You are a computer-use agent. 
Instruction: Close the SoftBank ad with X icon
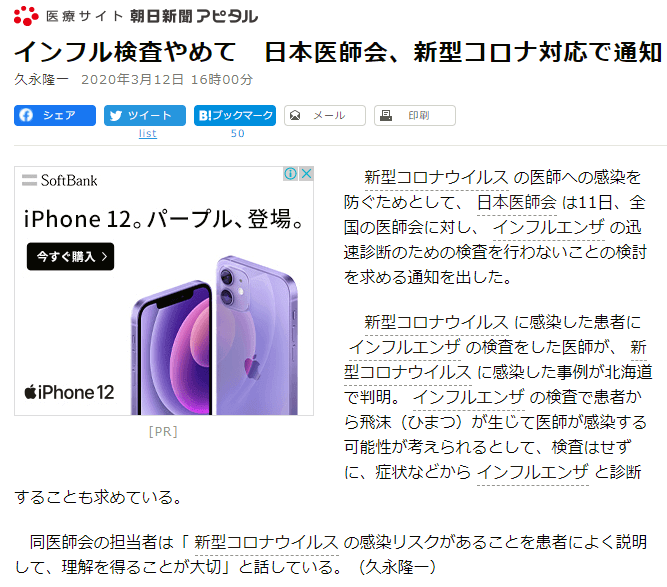pyautogui.click(x=306, y=174)
